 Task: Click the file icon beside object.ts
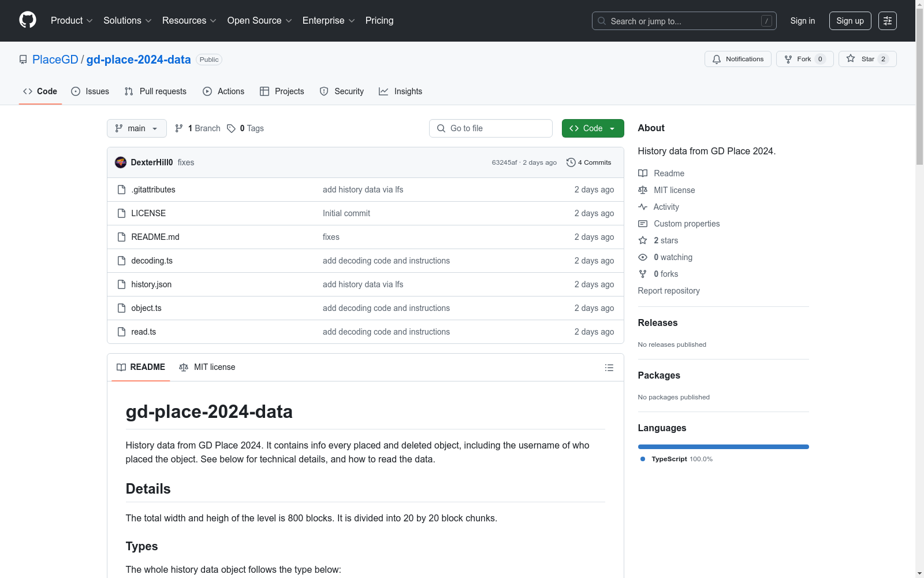point(121,308)
